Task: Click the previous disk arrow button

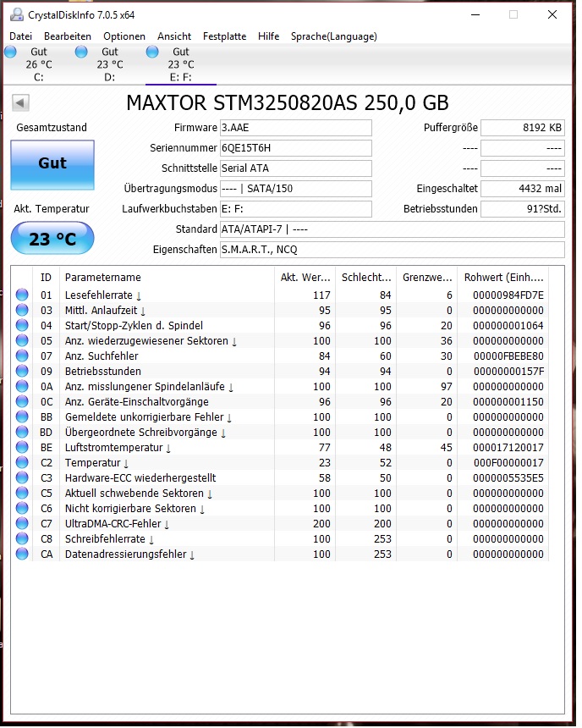Action: click(x=20, y=102)
